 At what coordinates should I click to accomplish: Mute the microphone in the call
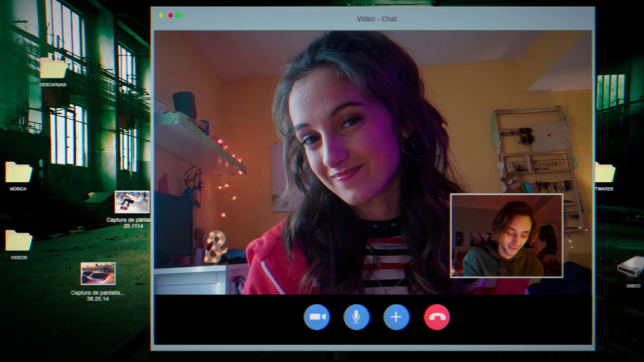(356, 317)
